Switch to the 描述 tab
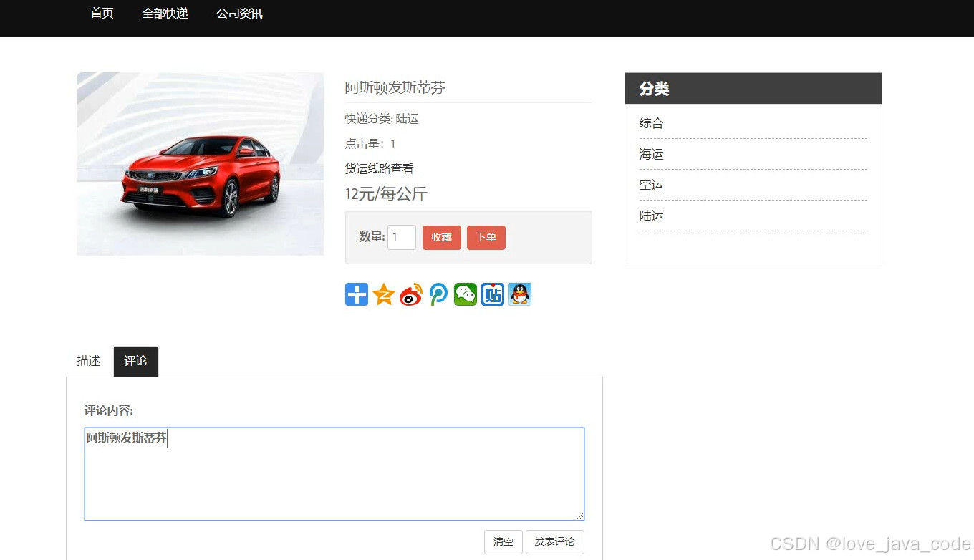The width and height of the screenshot is (974, 560). tap(89, 362)
